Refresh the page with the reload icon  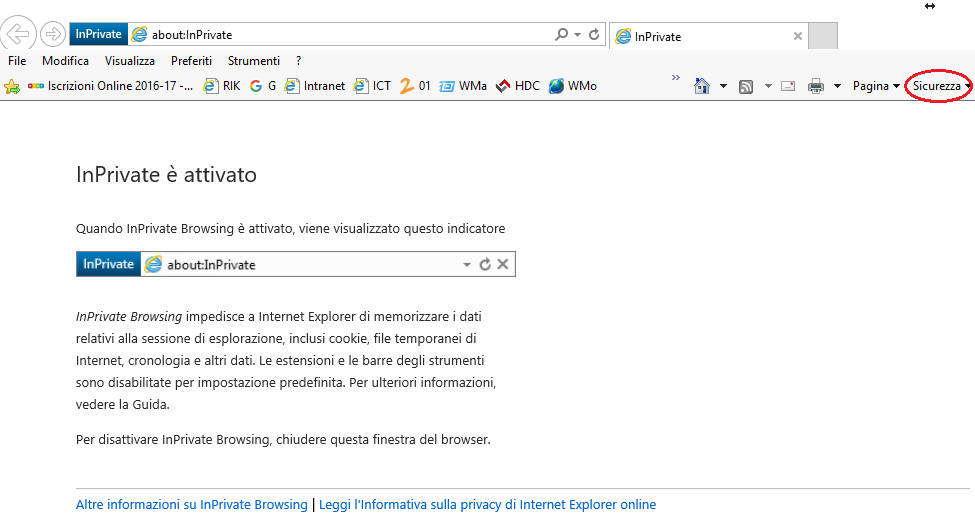[594, 34]
